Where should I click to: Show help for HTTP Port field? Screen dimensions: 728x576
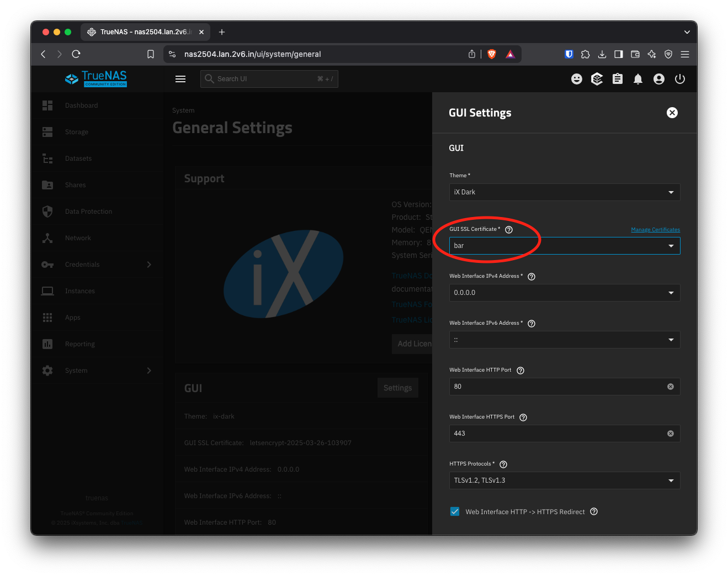[x=520, y=371]
